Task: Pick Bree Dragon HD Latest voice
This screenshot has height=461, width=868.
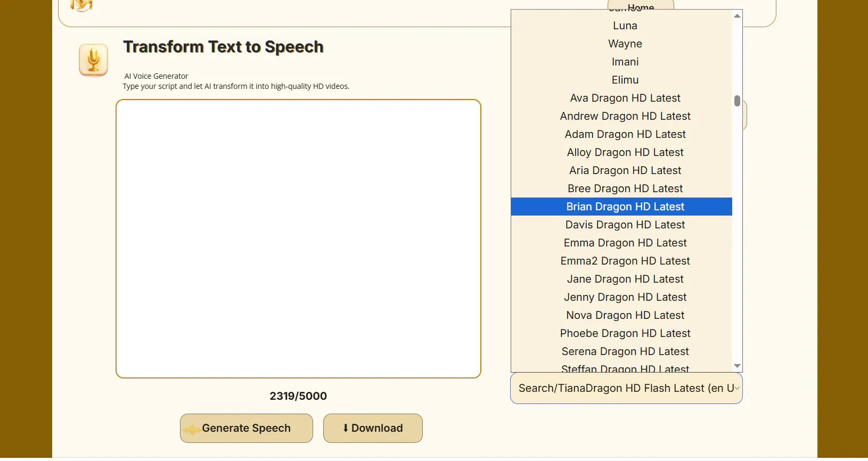Action: 621,188
